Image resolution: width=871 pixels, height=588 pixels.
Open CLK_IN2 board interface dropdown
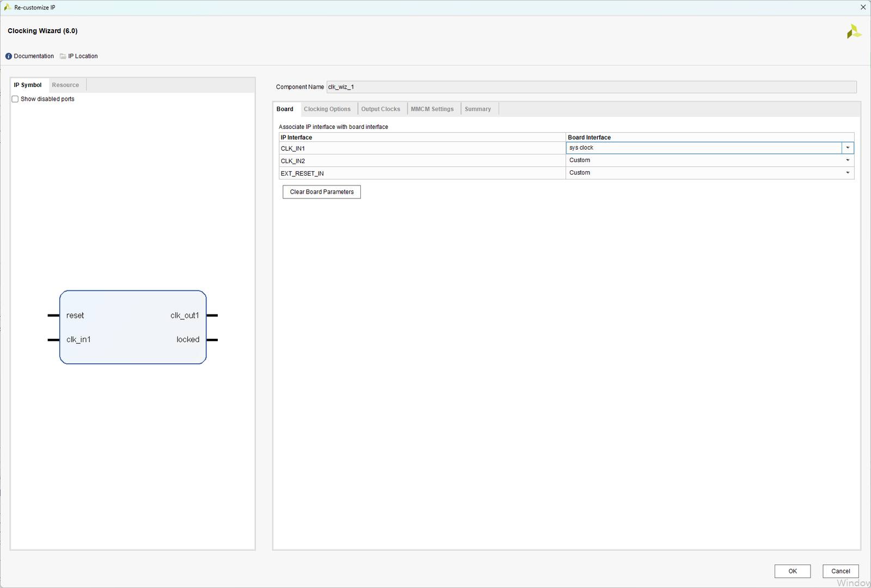[848, 160]
